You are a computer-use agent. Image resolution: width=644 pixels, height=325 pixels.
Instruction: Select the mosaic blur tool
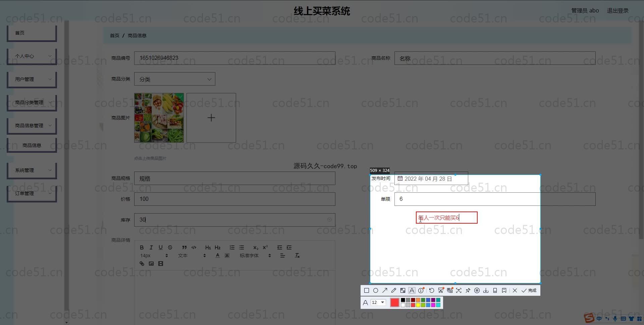coord(403,290)
